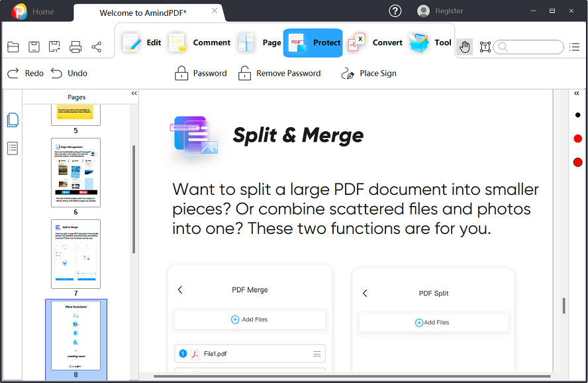This screenshot has width=588, height=383.
Task: Print the PDF using the printer icon
Action: pyautogui.click(x=75, y=46)
